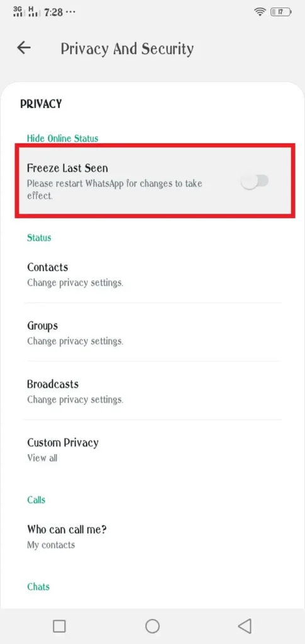Tap the Android back triangle button

pyautogui.click(x=245, y=626)
